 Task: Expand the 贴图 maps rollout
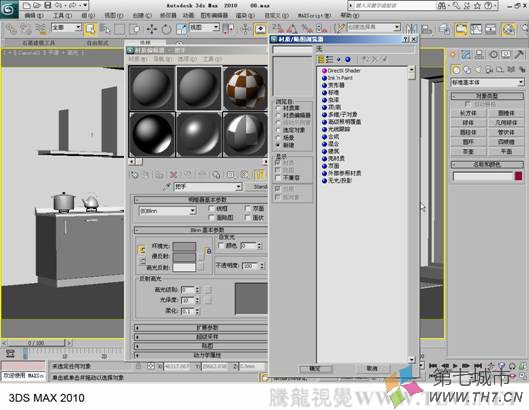coord(201,346)
